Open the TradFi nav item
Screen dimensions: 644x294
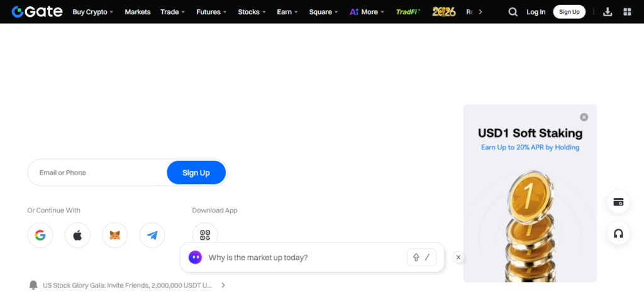coord(408,12)
